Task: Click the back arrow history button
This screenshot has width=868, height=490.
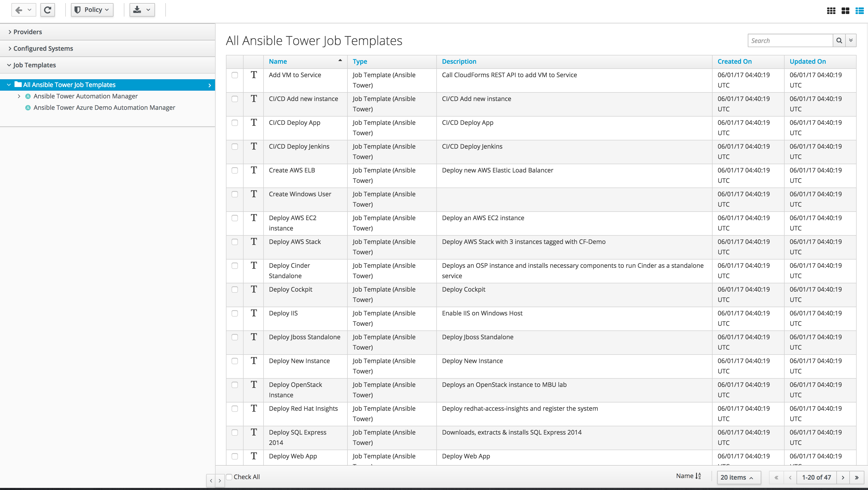Action: tap(23, 10)
